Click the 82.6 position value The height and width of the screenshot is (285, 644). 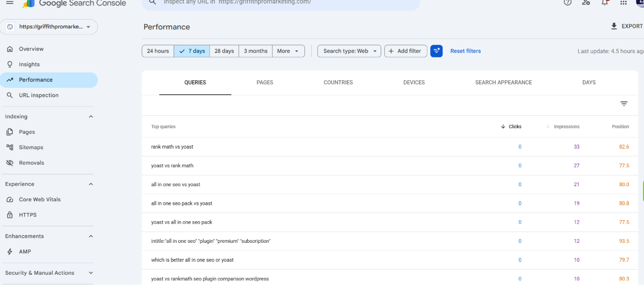point(624,147)
